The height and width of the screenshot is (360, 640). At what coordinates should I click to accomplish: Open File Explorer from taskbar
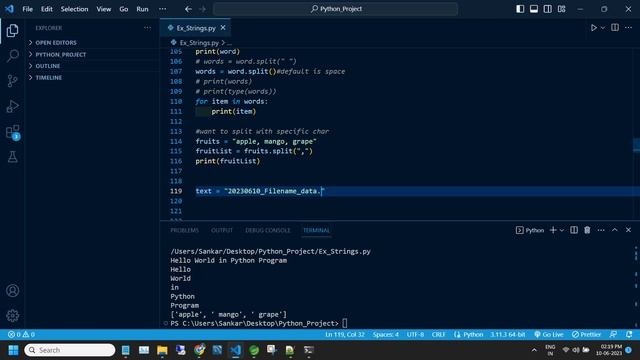pos(162,350)
